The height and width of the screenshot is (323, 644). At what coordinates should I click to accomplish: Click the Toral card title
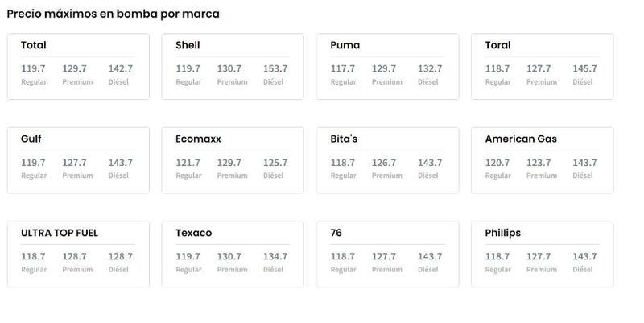[x=497, y=45]
